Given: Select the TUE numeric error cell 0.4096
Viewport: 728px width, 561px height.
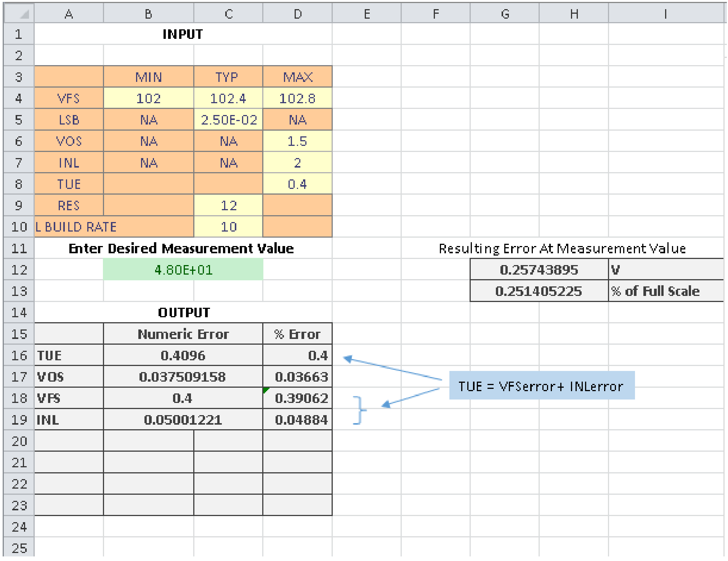Looking at the screenshot, I should tap(183, 355).
